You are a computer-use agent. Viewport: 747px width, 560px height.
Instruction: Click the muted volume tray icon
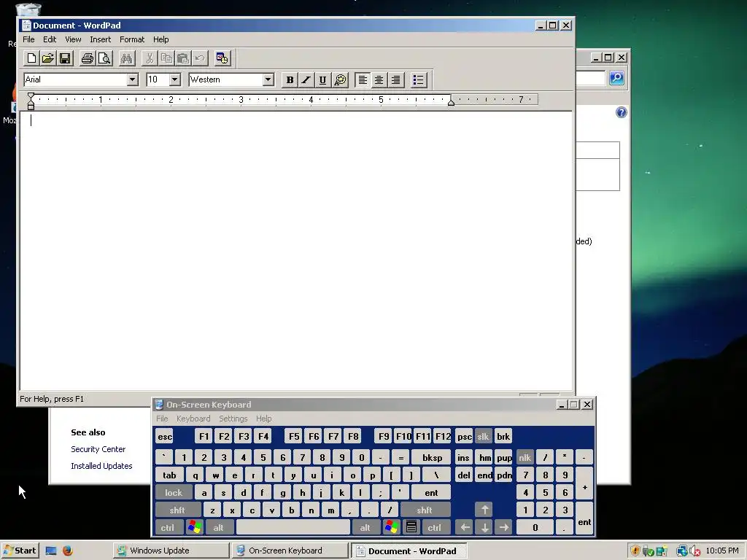point(695,551)
